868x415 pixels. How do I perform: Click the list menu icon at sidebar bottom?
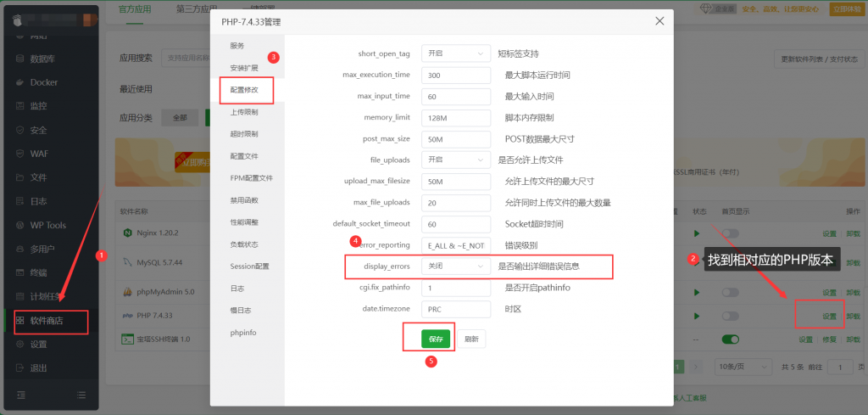click(x=81, y=395)
